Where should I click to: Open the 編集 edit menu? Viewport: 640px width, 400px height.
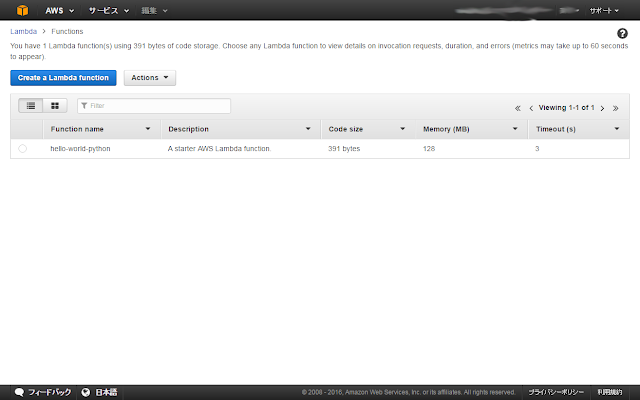[154, 11]
